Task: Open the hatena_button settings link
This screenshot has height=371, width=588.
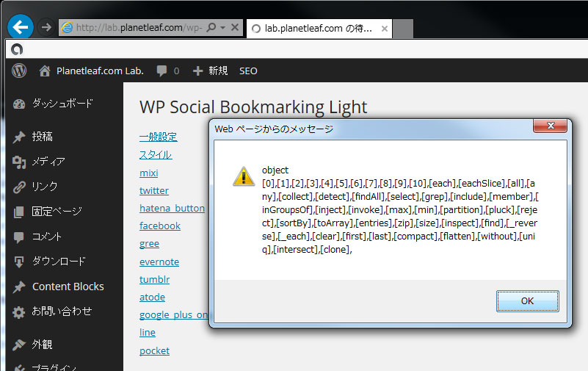Action: coord(172,208)
